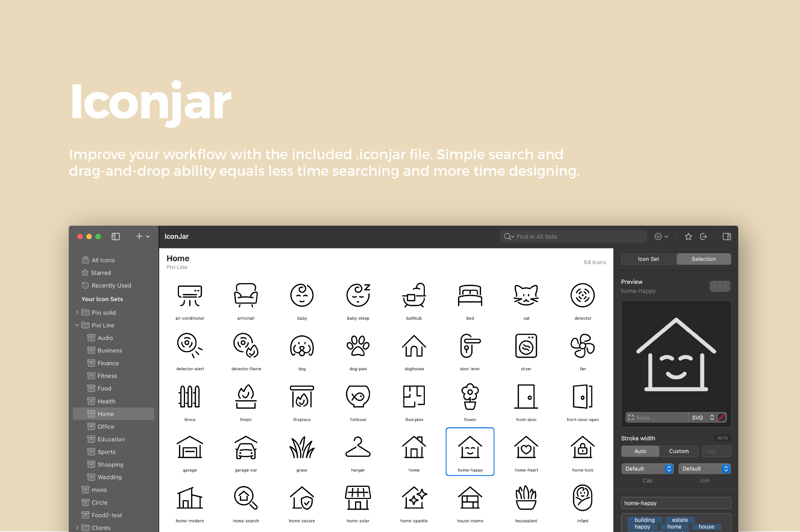
Task: Expand the Pixi solid icon set
Action: point(77,313)
